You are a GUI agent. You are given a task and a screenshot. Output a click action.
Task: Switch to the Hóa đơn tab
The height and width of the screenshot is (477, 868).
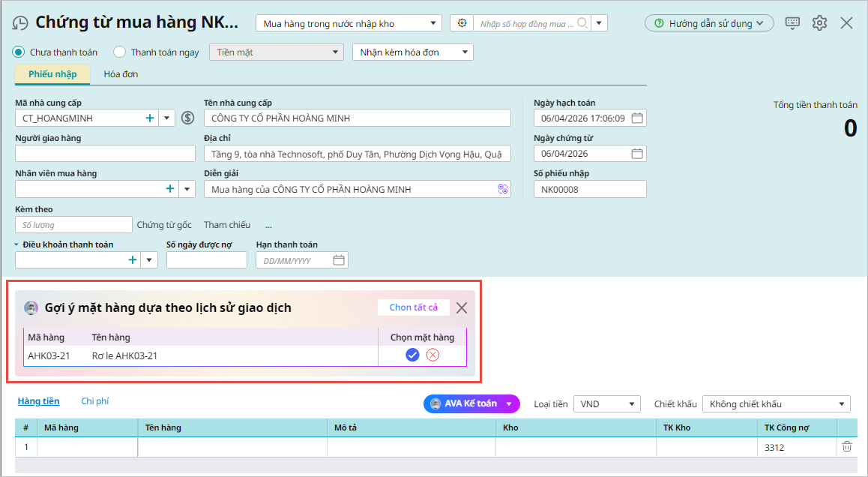[x=121, y=74]
